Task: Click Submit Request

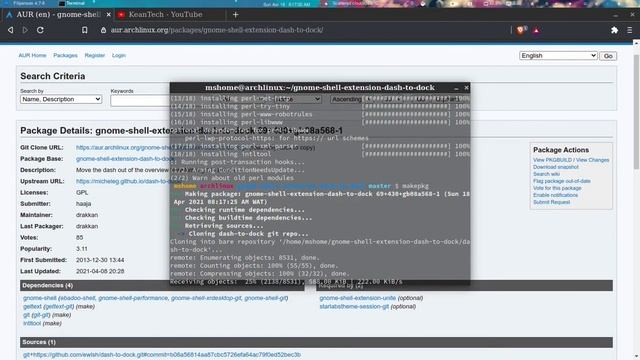Action: pos(551,202)
